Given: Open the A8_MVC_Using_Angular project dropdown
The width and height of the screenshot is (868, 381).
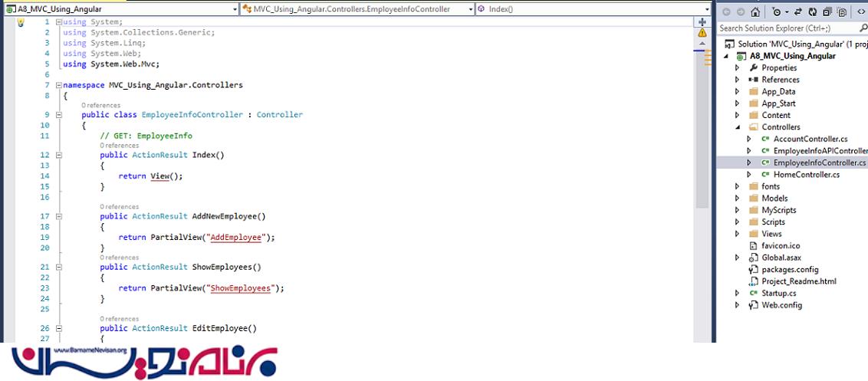Looking at the screenshot, I should click(x=235, y=9).
